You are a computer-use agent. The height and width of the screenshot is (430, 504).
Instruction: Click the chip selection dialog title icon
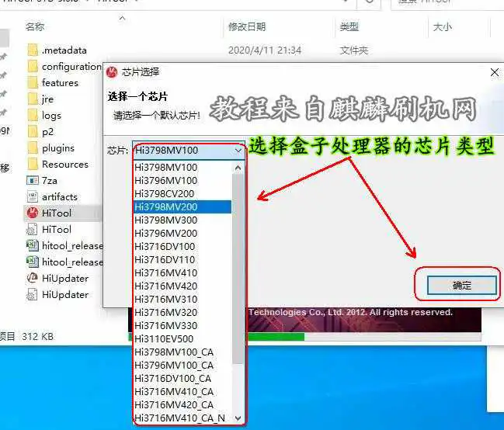click(x=112, y=72)
